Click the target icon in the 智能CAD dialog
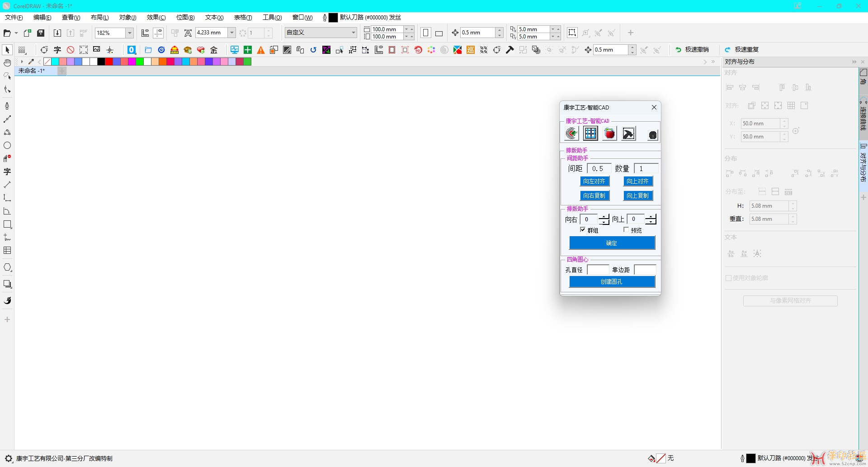This screenshot has height=467, width=868. (571, 133)
